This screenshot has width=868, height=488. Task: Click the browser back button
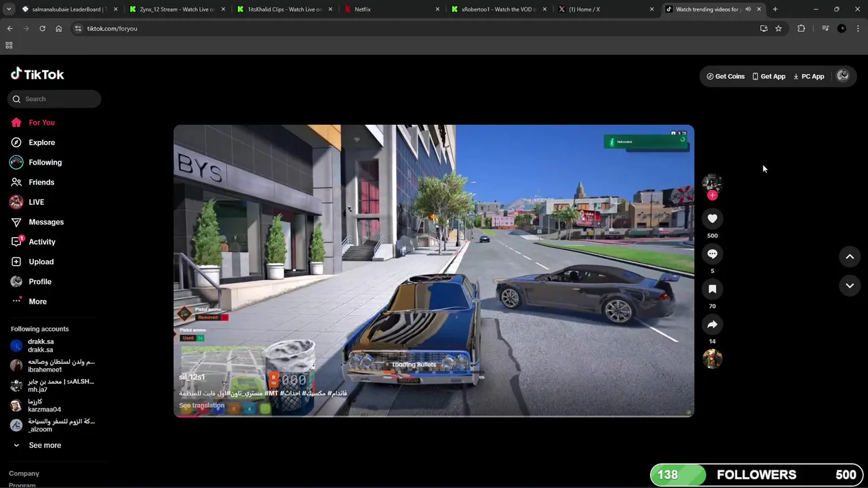click(9, 28)
